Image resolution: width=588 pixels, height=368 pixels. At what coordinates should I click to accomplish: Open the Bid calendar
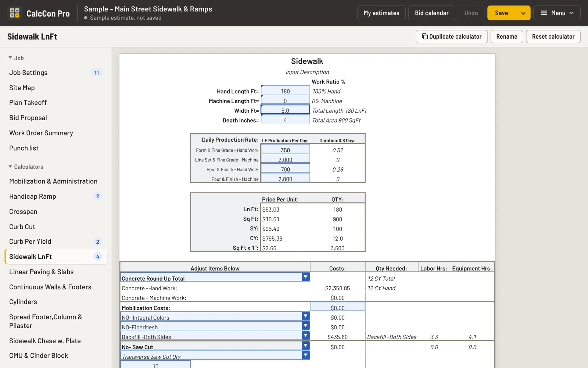click(432, 13)
